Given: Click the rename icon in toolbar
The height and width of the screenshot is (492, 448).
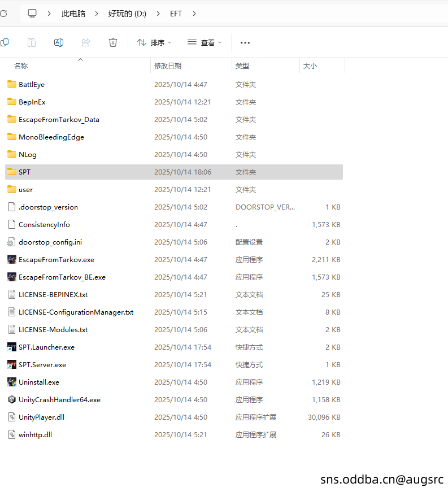Looking at the screenshot, I should pyautogui.click(x=59, y=42).
